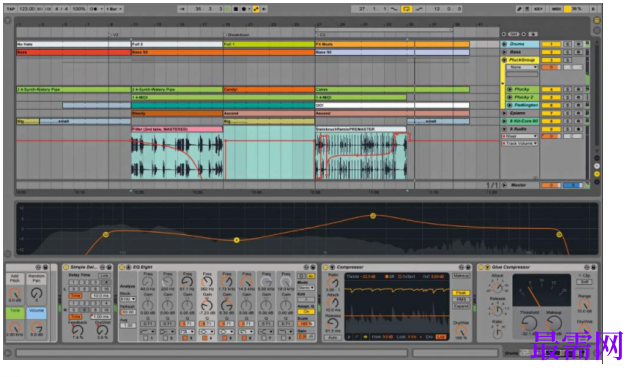
Task: Collapse the PluckGroup track
Action: [504, 60]
